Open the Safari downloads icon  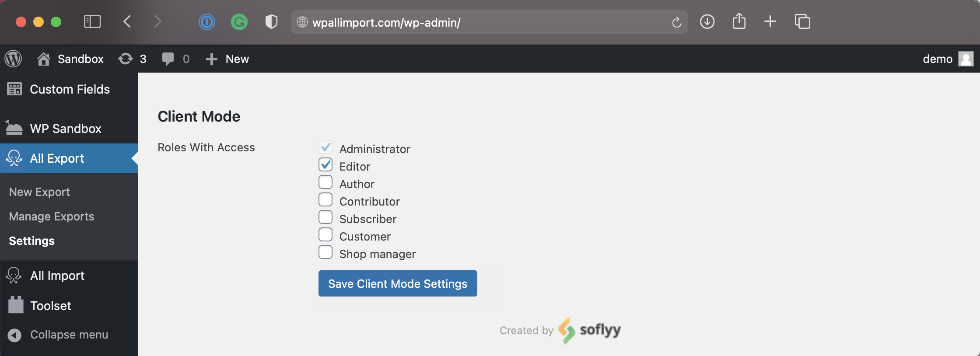tap(707, 21)
